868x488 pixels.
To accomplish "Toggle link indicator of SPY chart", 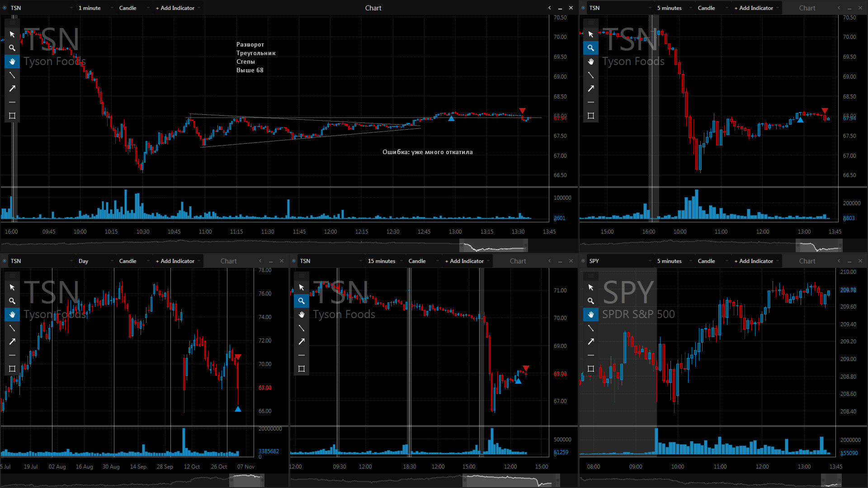I will pos(583,261).
